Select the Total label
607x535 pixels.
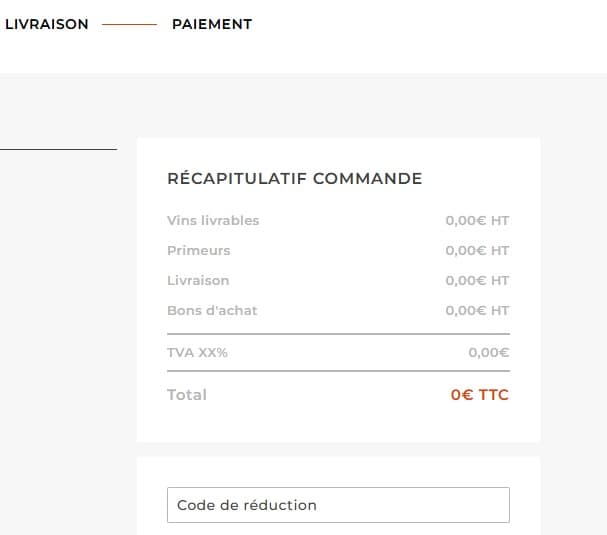pyautogui.click(x=187, y=395)
